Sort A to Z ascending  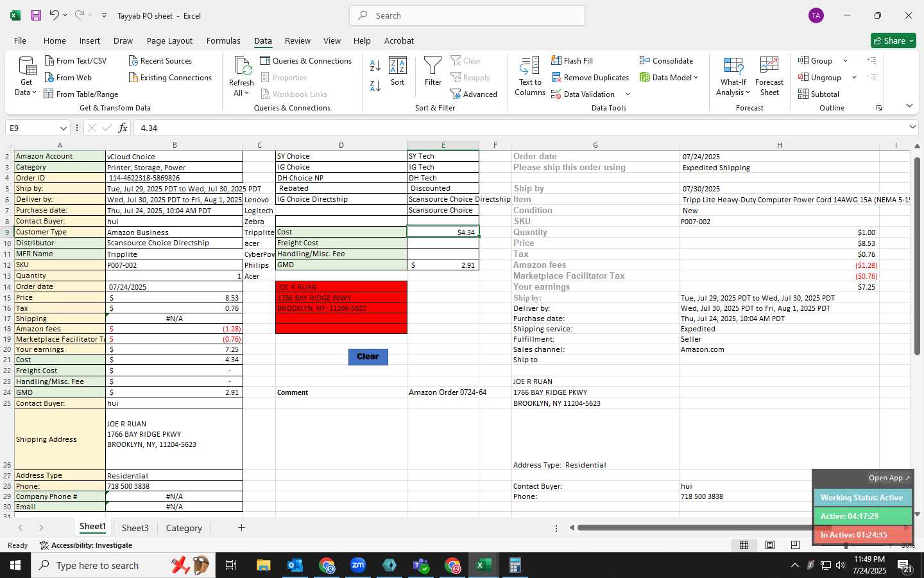click(x=375, y=65)
